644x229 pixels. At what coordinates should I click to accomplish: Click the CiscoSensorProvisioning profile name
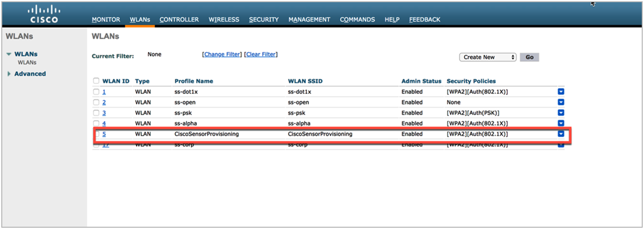[x=207, y=134]
